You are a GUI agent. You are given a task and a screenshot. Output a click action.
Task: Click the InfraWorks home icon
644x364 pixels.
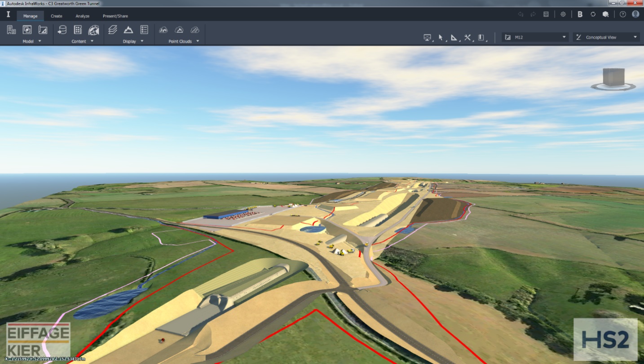pos(9,14)
